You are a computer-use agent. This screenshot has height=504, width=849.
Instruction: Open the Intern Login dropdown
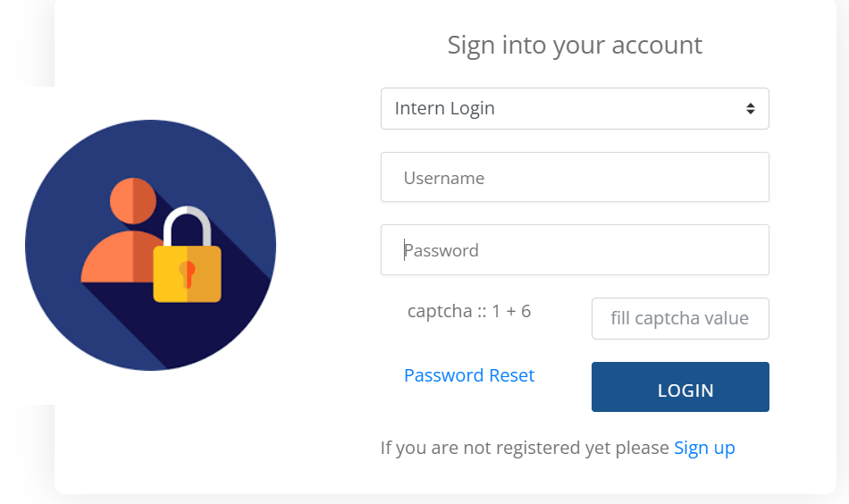tap(574, 108)
